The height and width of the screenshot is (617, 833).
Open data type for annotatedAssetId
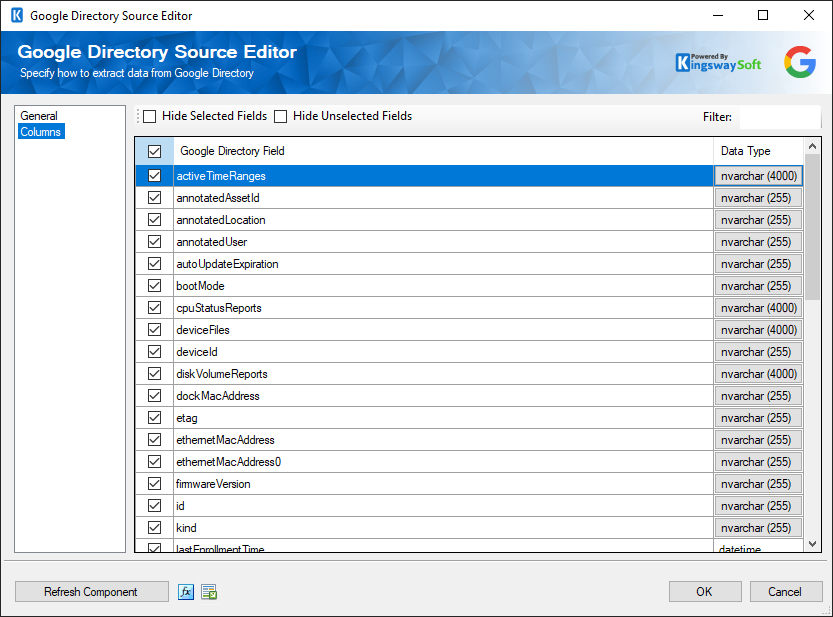coord(758,198)
